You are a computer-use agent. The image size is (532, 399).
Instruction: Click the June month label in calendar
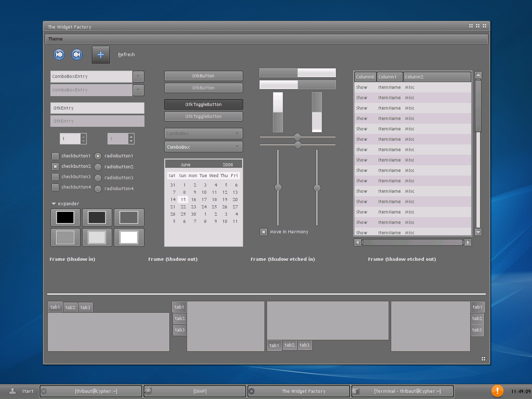coord(185,165)
